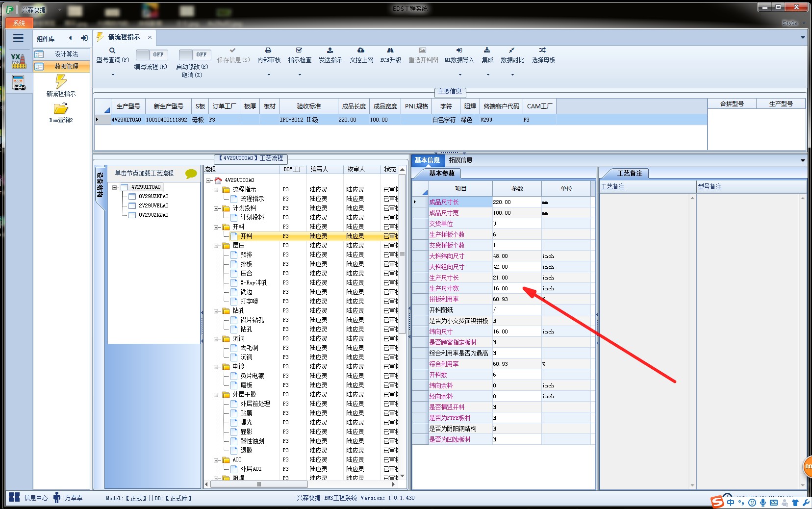The height and width of the screenshot is (509, 812).
Task: Select the X-Ray冲孔 process node
Action: [x=254, y=283]
